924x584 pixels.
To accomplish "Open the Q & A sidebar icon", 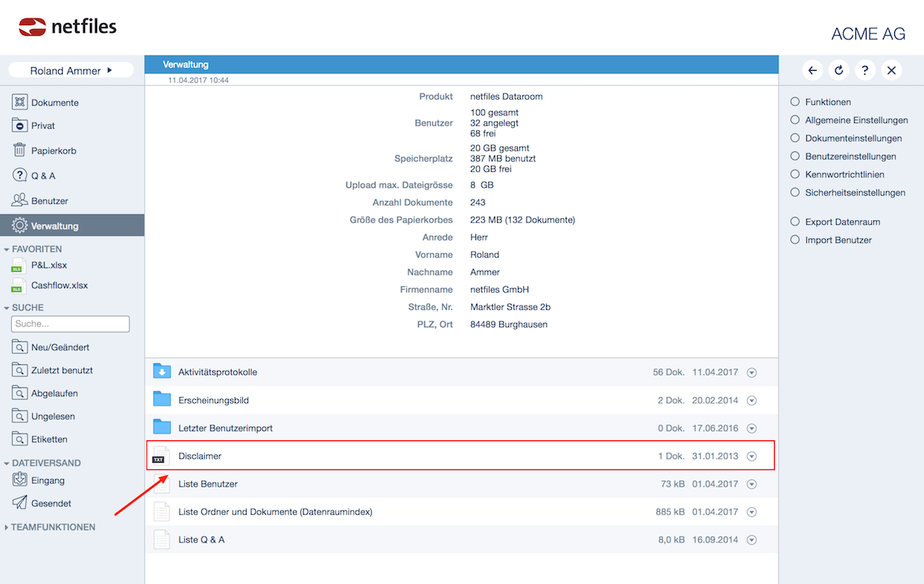I will pos(20,176).
